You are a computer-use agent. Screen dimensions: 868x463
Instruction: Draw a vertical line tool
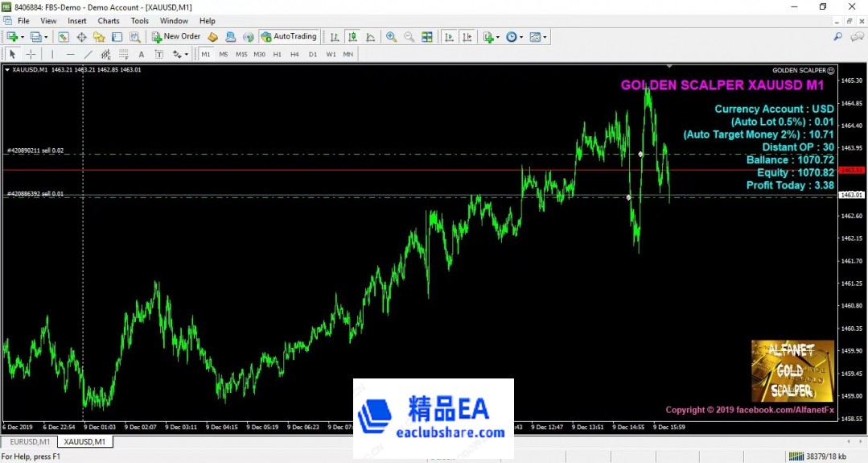coord(52,54)
